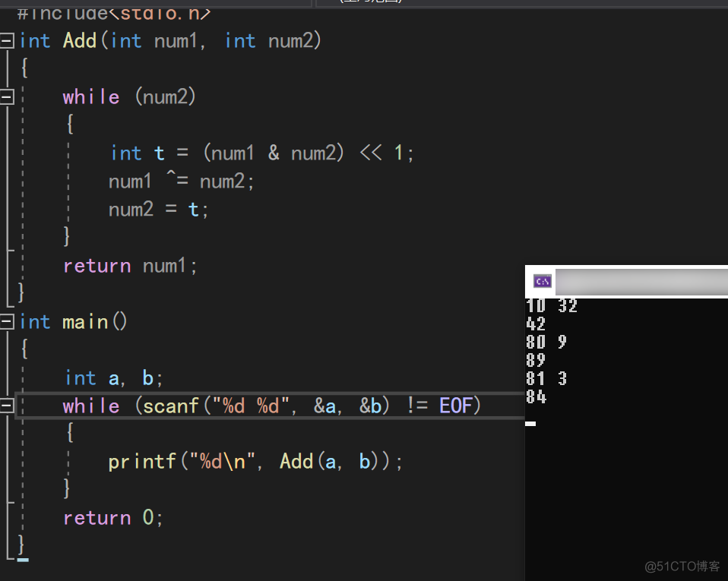Click the #include<stdio.h> line
The image size is (728, 581).
(x=114, y=14)
